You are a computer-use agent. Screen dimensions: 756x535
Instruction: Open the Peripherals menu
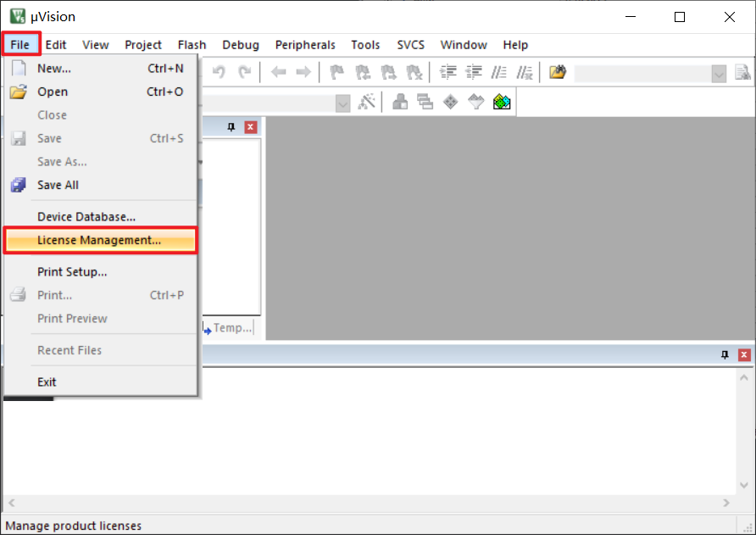click(x=305, y=45)
